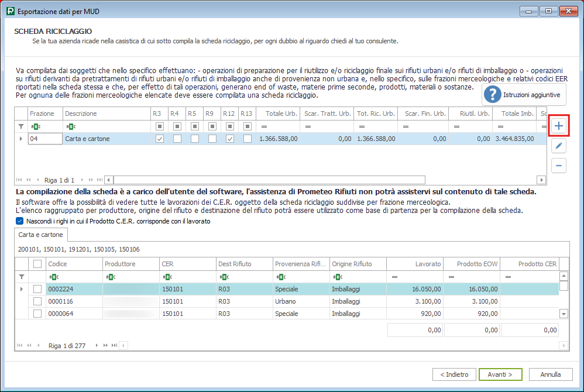Uncheck Nascondi i righi Prodotto C.E.R. option
Screen dimensions: 584x392
(x=20, y=221)
